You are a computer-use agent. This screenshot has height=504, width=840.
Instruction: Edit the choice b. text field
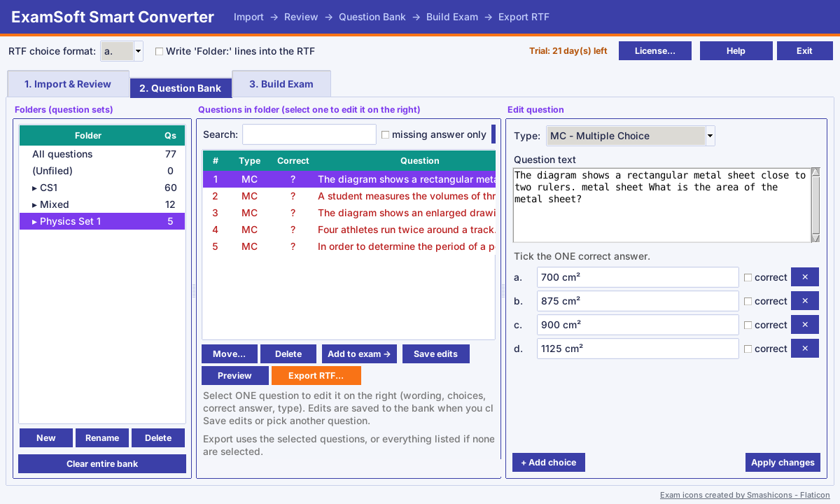(x=638, y=301)
